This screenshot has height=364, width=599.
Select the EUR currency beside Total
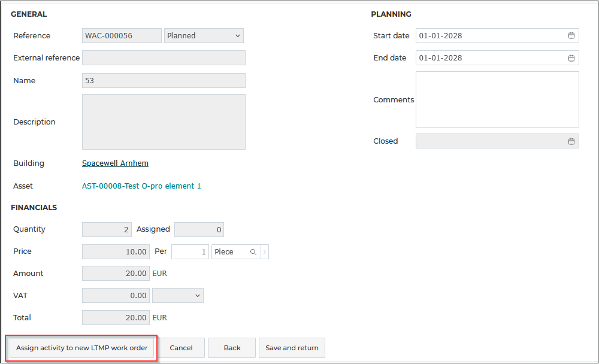pyautogui.click(x=160, y=318)
